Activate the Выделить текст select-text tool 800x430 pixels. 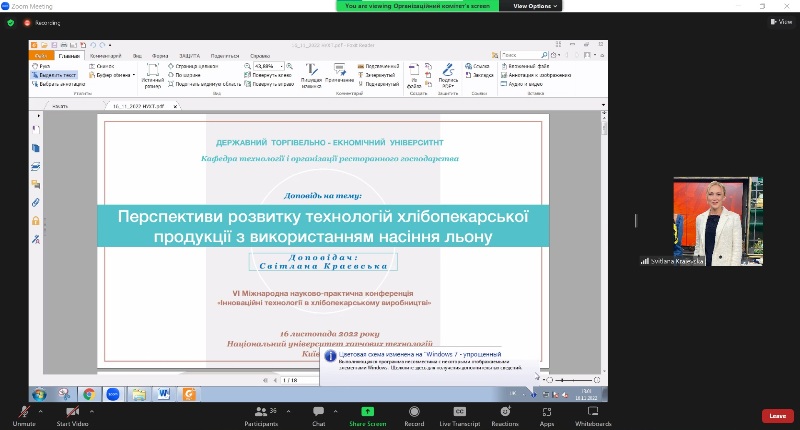pyautogui.click(x=55, y=75)
